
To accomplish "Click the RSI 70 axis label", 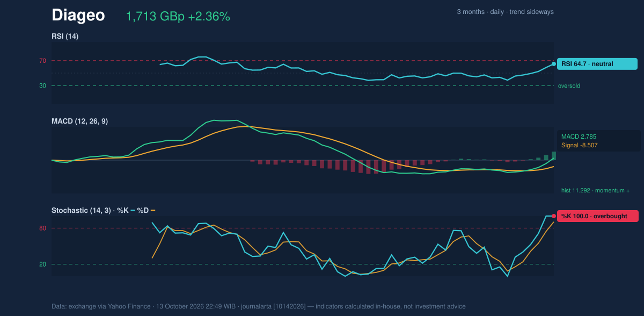I will (42, 61).
